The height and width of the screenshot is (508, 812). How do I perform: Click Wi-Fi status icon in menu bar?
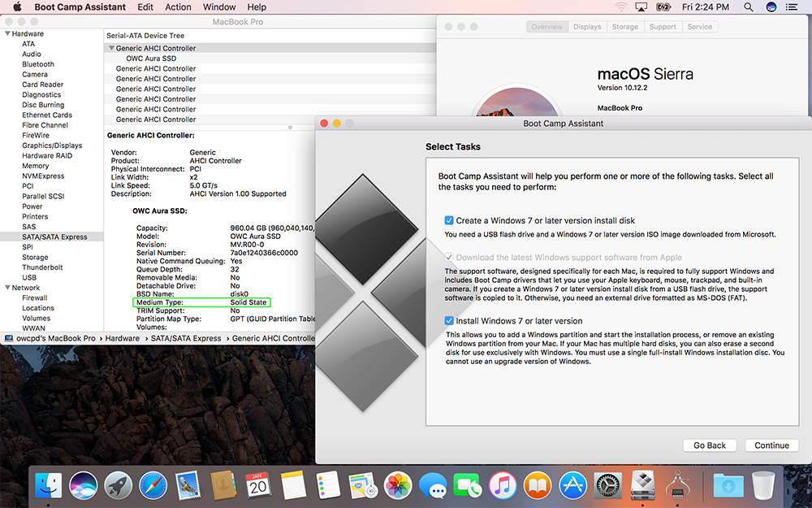[x=620, y=7]
